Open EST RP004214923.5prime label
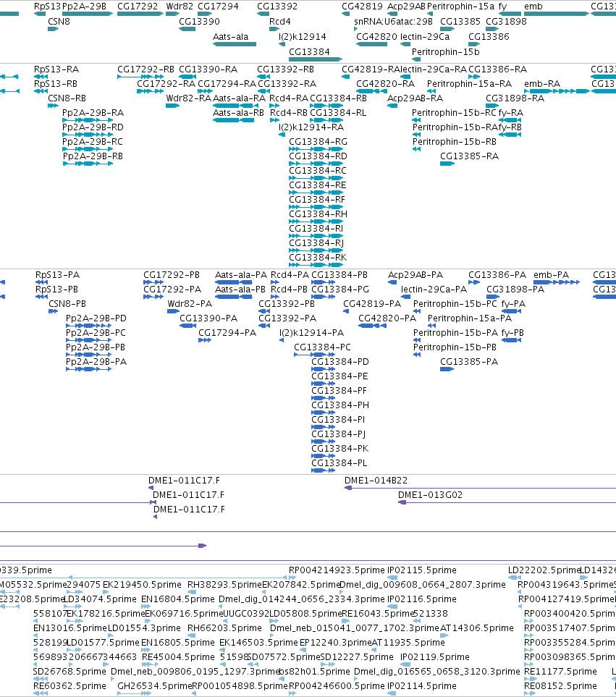This screenshot has width=616, height=697. [x=337, y=570]
